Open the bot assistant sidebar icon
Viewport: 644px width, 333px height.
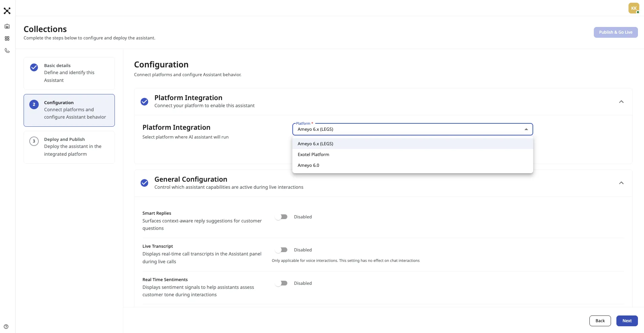[7, 26]
